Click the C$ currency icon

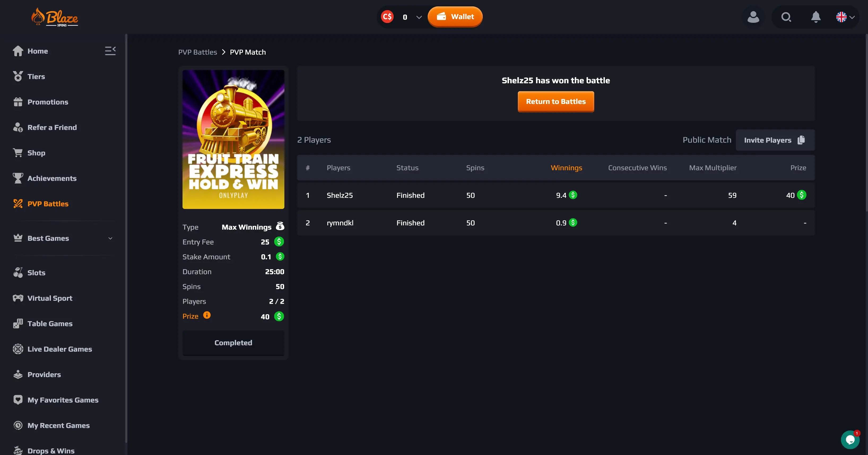coord(387,17)
